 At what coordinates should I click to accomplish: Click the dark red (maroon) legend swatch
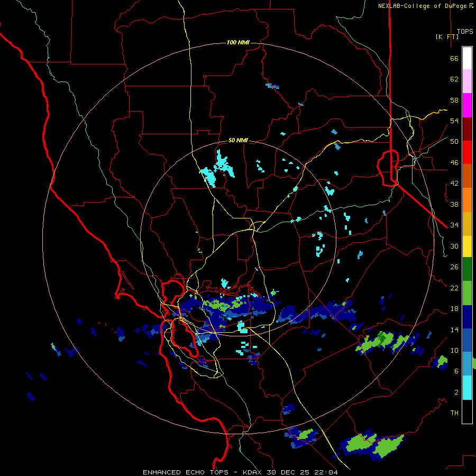[467, 129]
